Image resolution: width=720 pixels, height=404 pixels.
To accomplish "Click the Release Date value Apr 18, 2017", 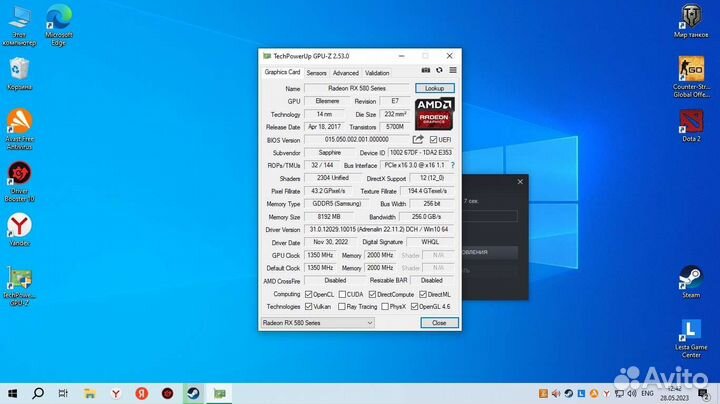I will point(324,127).
